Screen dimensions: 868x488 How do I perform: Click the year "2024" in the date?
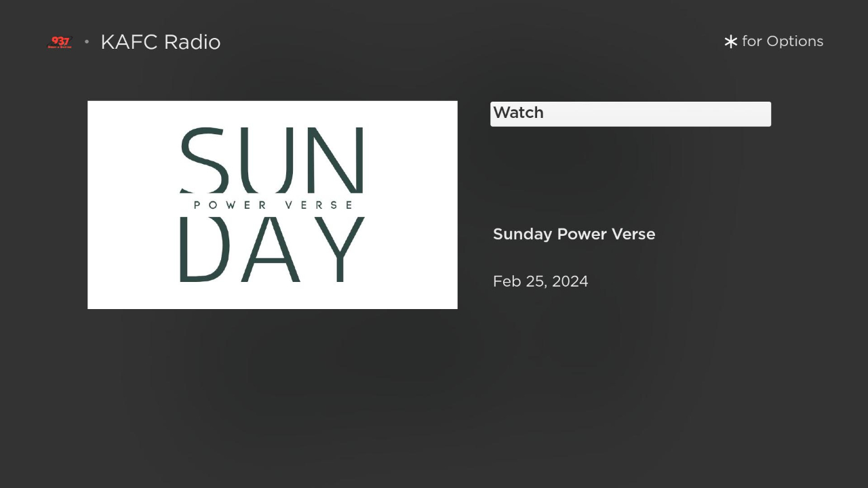[x=570, y=281]
